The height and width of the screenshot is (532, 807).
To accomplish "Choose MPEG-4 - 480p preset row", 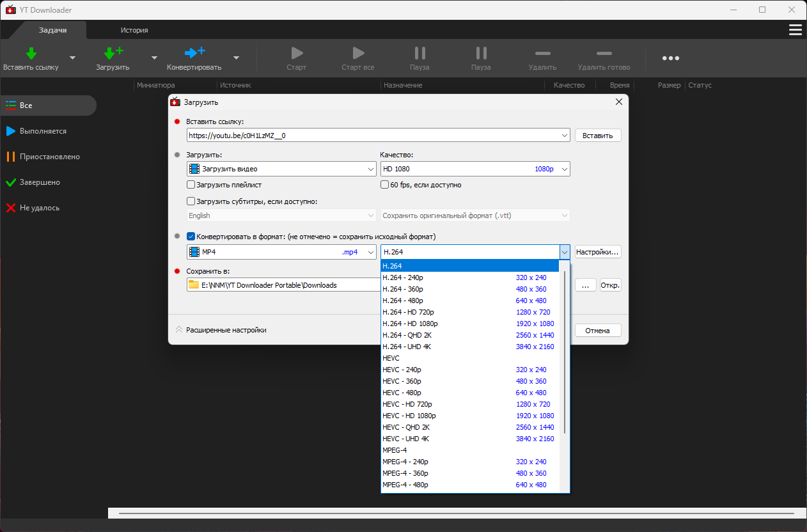I will pyautogui.click(x=470, y=485).
